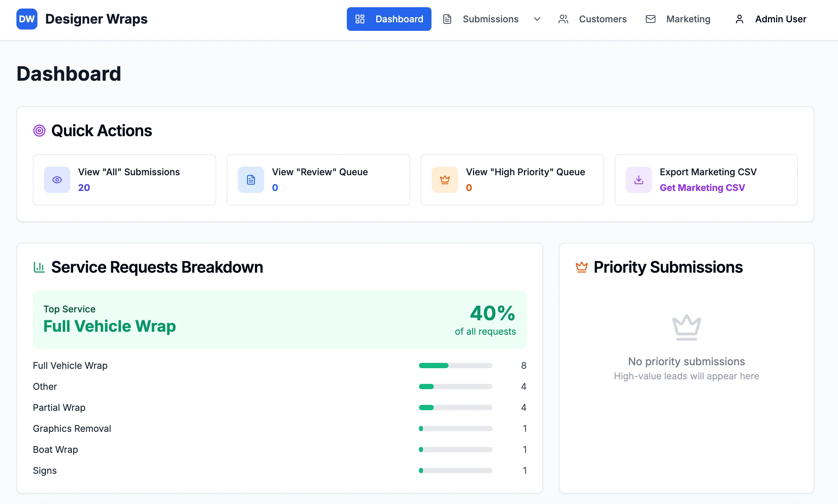The height and width of the screenshot is (504, 838).
Task: Click the Signs row label
Action: click(45, 471)
